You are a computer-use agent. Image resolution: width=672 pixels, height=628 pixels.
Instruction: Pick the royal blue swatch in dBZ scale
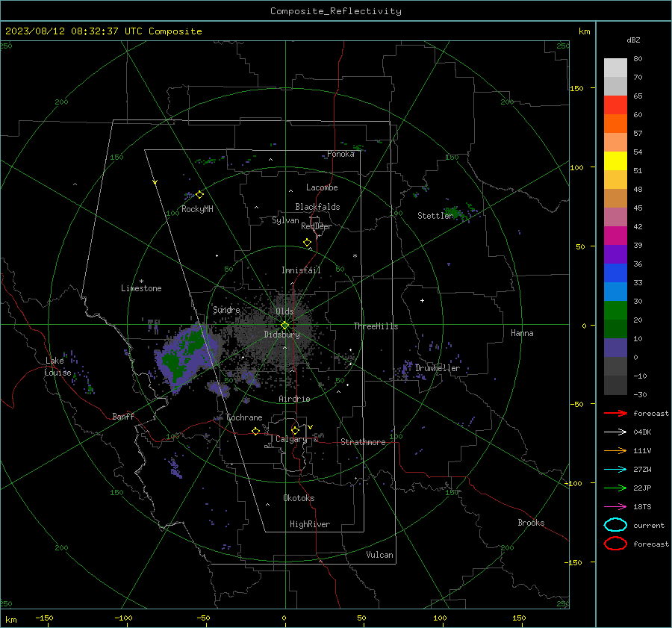[615, 273]
